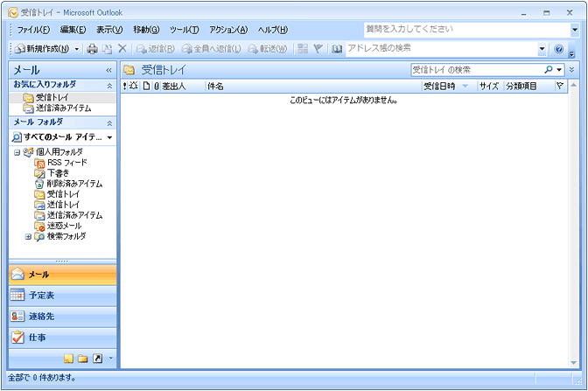Sort by importance column header icon
This screenshot has height=391, width=588.
[x=125, y=87]
